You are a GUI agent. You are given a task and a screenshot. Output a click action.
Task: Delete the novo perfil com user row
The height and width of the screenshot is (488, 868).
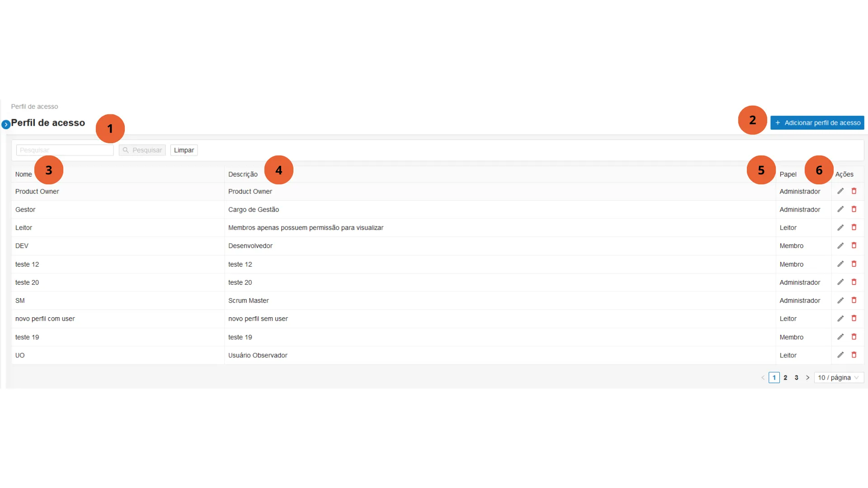coord(854,319)
